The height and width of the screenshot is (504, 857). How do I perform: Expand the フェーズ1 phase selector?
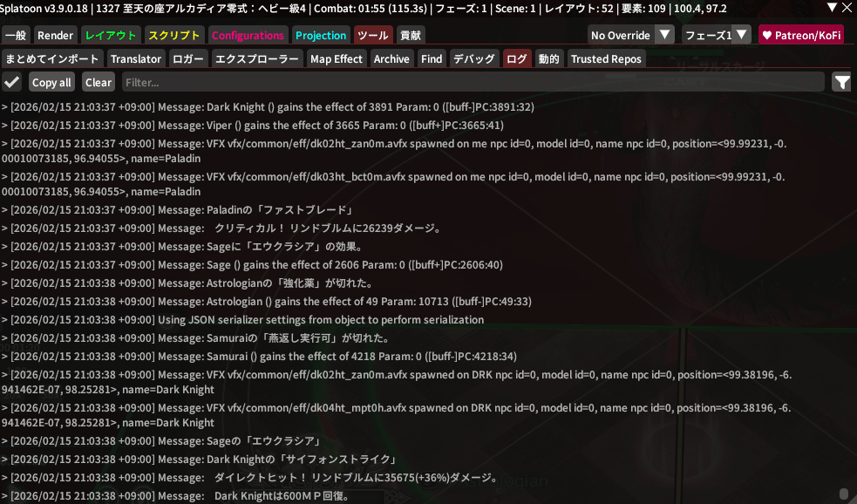(x=716, y=35)
